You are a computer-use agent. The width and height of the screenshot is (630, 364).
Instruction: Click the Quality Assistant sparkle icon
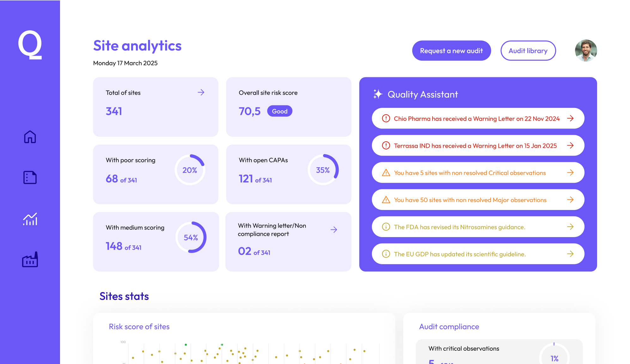(378, 94)
